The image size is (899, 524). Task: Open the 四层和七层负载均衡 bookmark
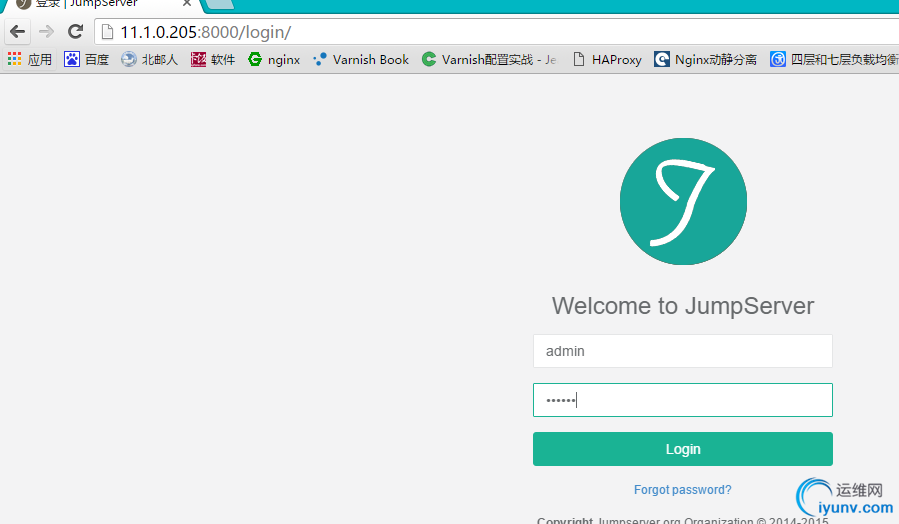click(x=834, y=59)
